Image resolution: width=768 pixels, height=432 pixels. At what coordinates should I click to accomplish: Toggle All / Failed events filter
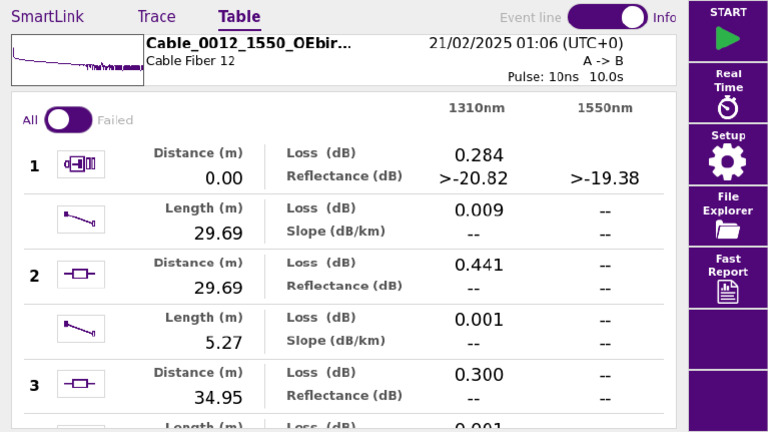(x=68, y=120)
